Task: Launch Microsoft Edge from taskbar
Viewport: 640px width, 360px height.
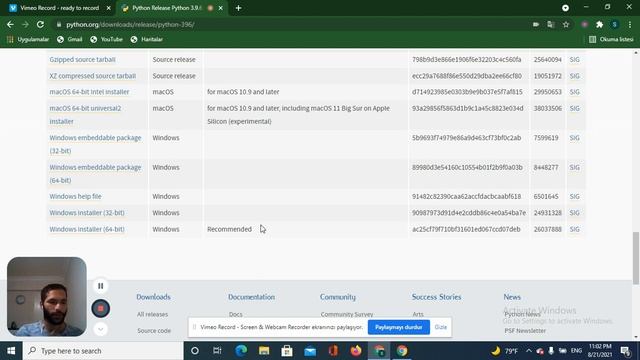Action: pyautogui.click(x=241, y=351)
